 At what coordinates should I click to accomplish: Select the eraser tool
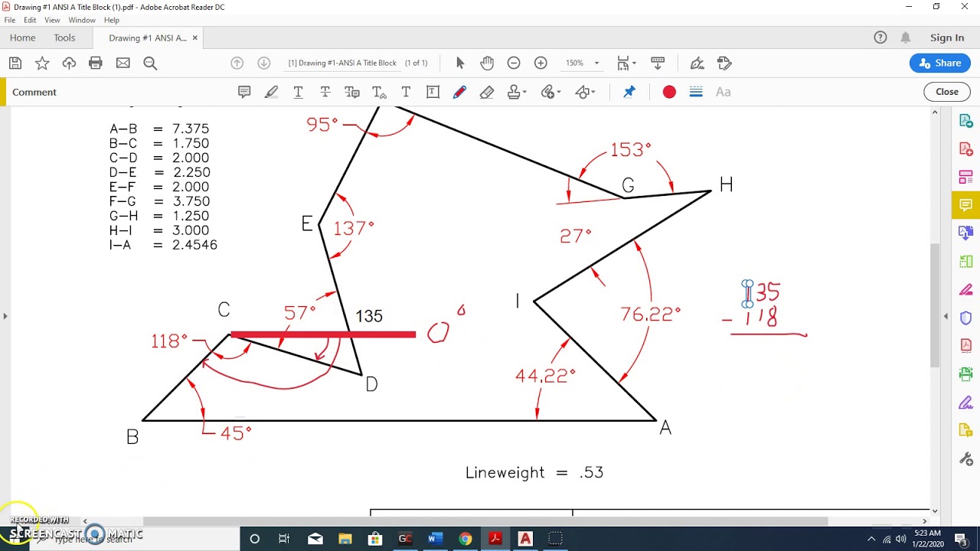coord(487,92)
